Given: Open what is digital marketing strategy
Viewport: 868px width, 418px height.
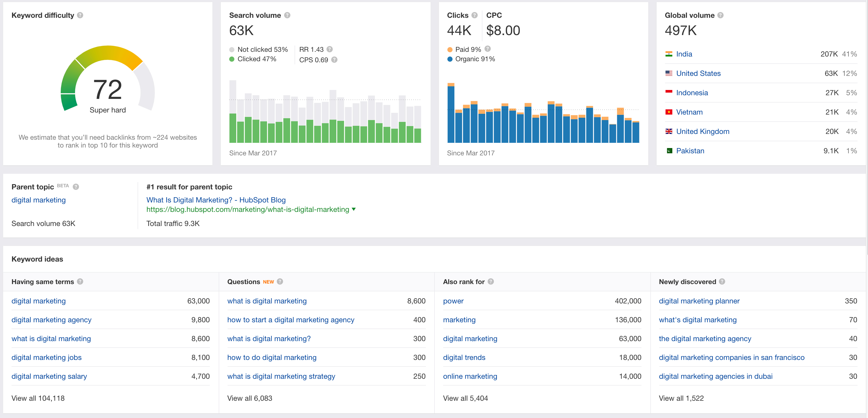Looking at the screenshot, I should pos(281,376).
